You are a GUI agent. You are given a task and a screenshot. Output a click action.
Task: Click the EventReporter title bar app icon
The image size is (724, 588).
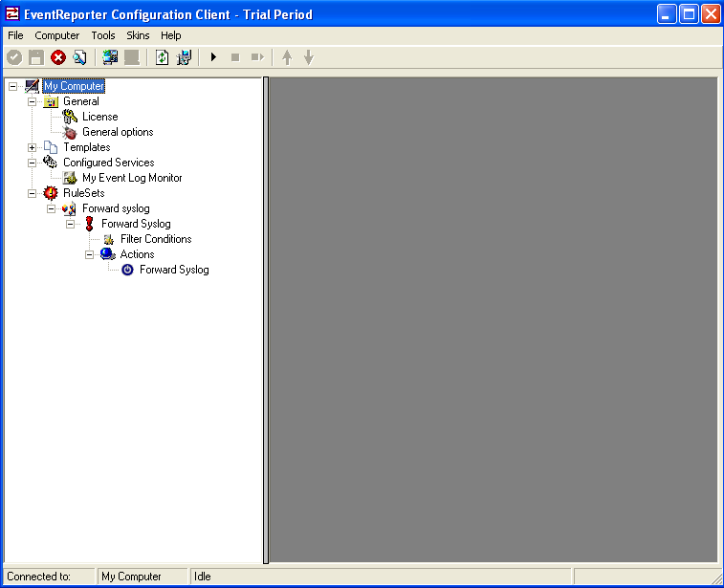(x=12, y=13)
